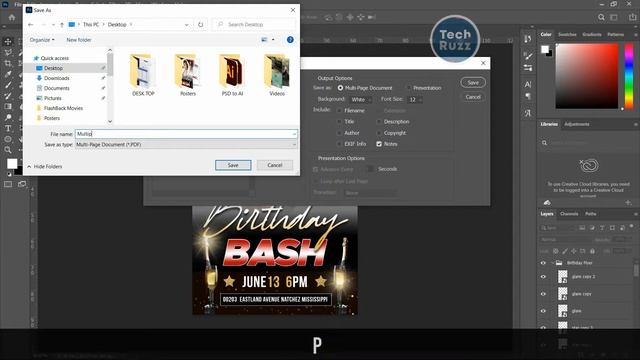
Task: Open Photoshop Home screen icon
Action: (12, 17)
